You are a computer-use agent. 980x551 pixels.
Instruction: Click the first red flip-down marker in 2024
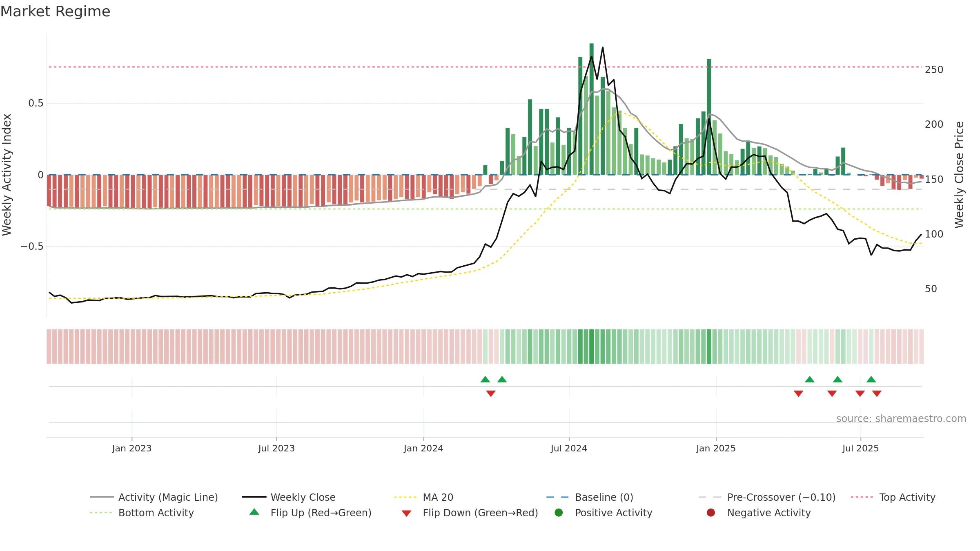pyautogui.click(x=491, y=393)
